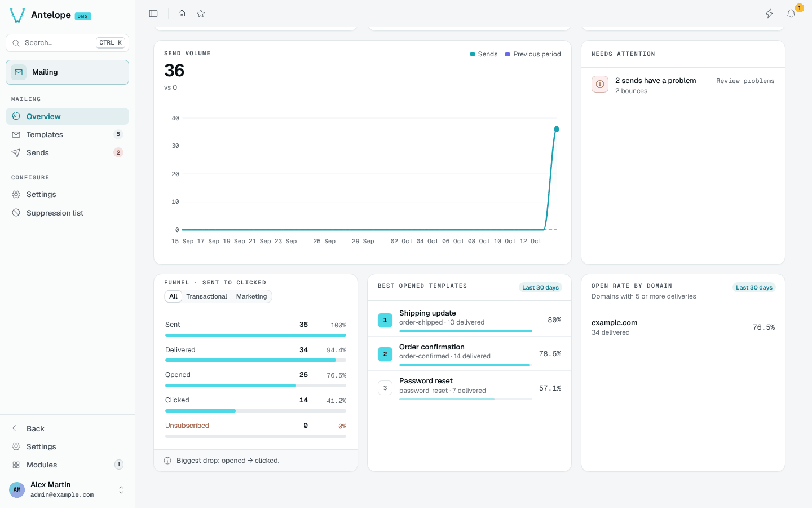
Task: Open the bottom Settings item above Modules
Action: click(x=67, y=446)
